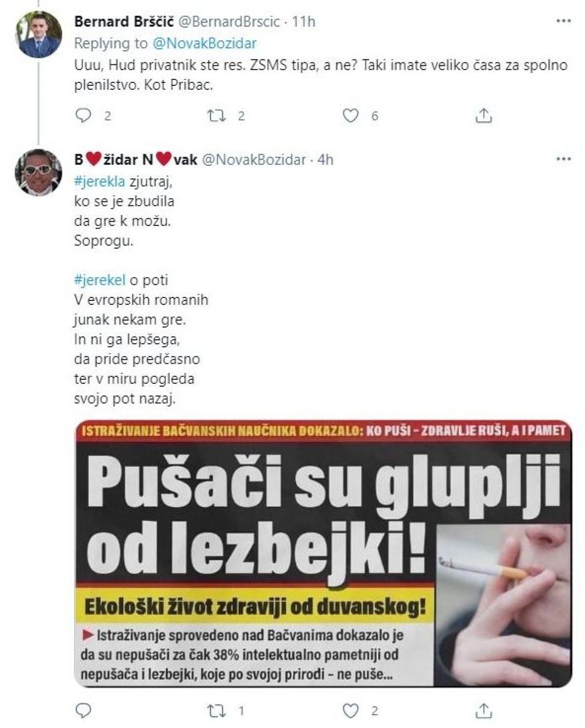Share Božidar Novak's tweet
The width and height of the screenshot is (585, 728).
click(483, 711)
